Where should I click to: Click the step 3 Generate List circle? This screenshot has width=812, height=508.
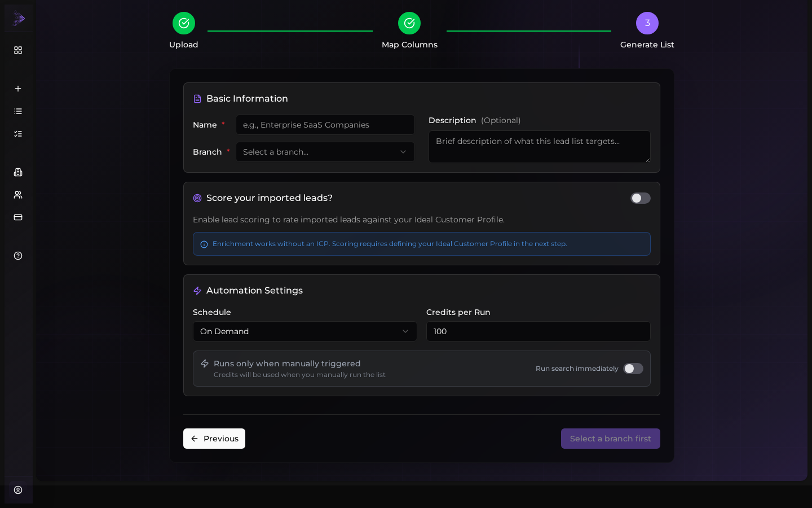click(647, 23)
